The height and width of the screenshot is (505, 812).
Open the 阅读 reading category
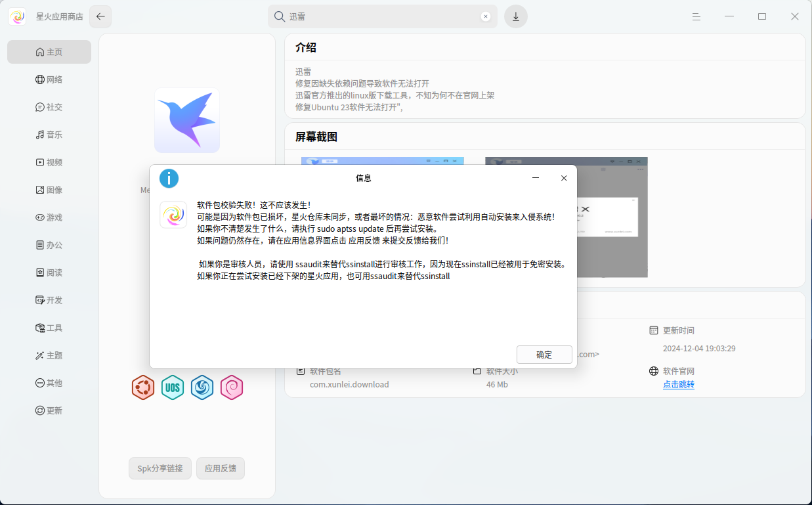(x=49, y=273)
